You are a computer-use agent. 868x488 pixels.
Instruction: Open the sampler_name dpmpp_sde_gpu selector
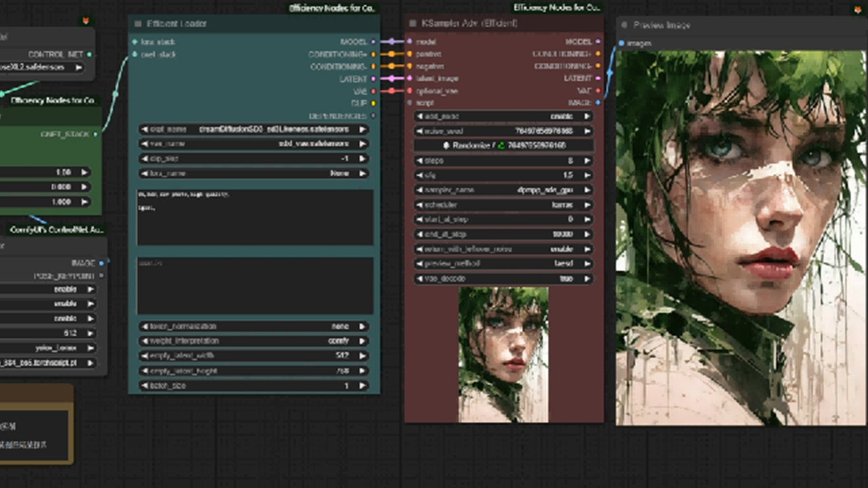(502, 190)
